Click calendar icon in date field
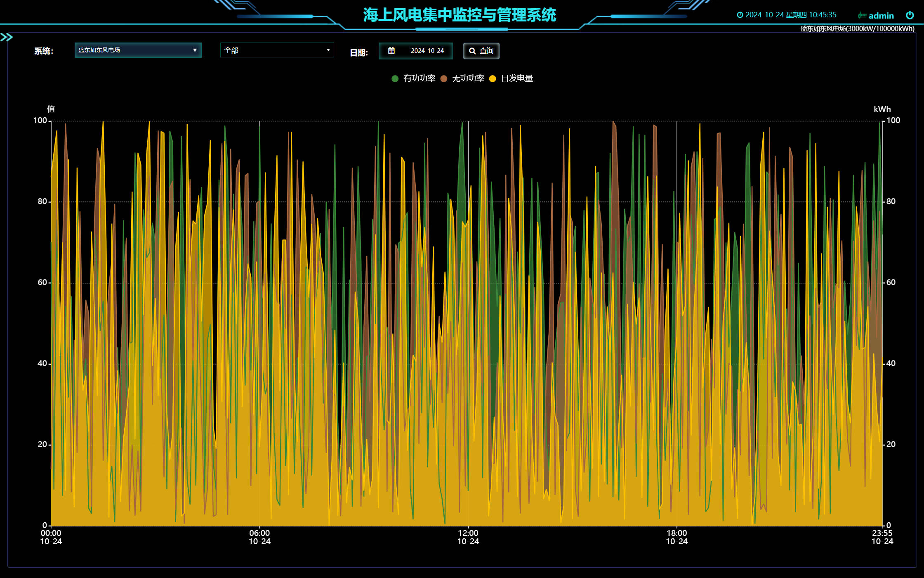Viewport: 924px width, 578px height. coord(391,50)
